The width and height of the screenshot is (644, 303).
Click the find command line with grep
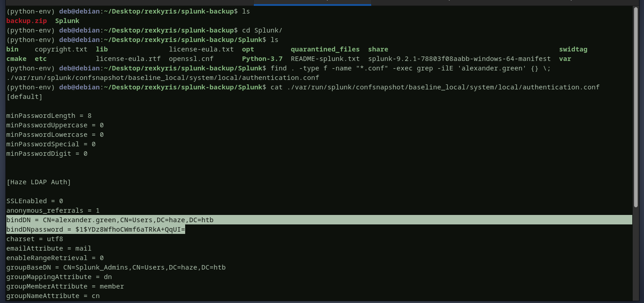click(410, 68)
